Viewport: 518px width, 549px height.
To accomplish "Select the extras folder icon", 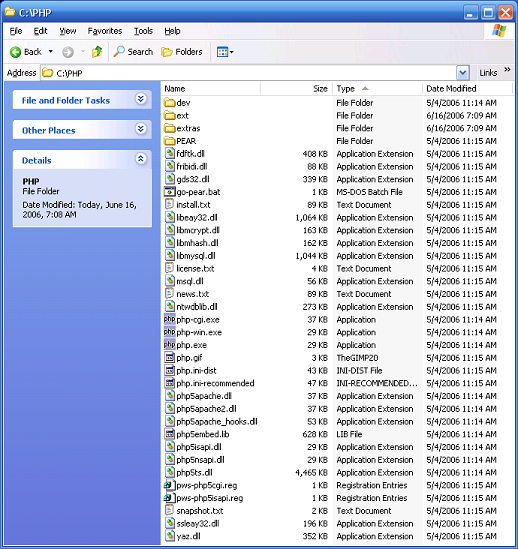I will click(x=170, y=128).
